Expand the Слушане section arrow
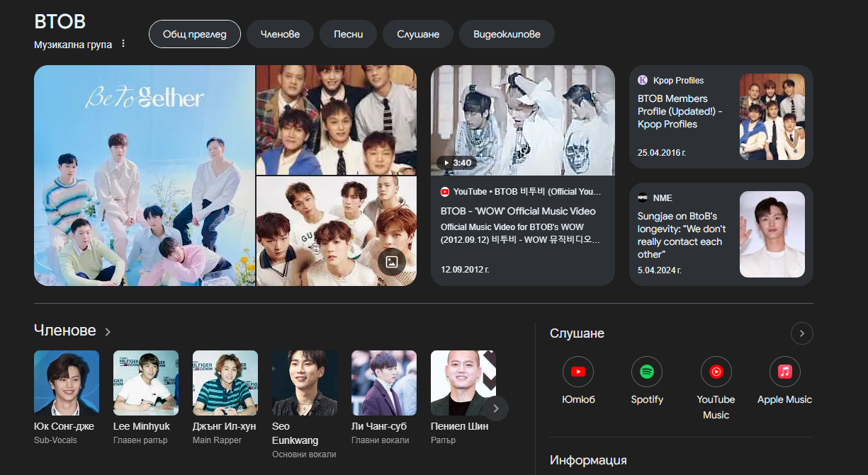Viewport: 868px width, 475px height. click(801, 333)
